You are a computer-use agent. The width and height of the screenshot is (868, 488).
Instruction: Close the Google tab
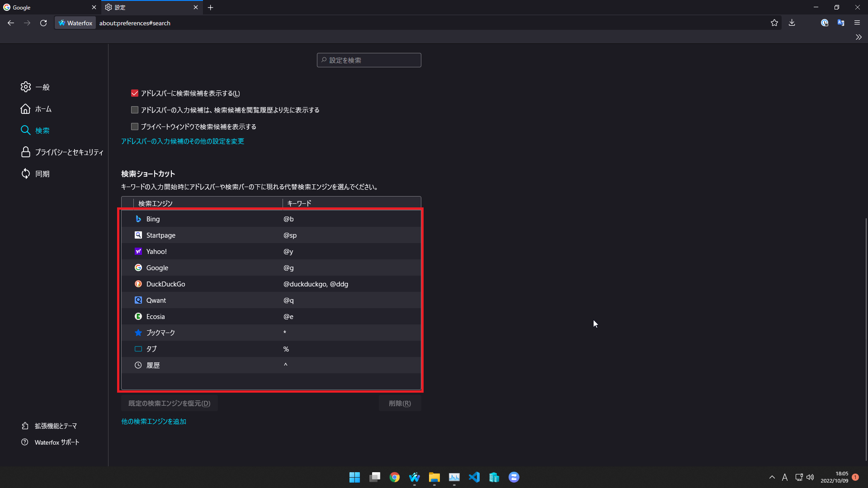(x=94, y=7)
